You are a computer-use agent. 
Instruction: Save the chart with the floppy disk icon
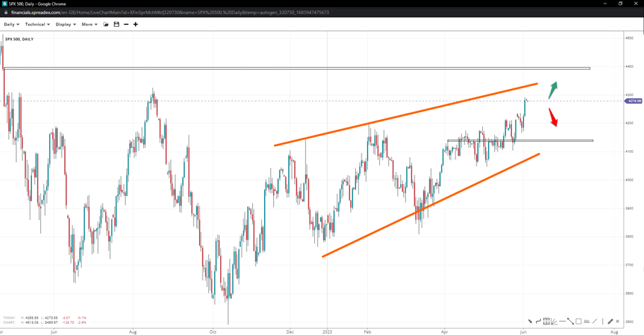pos(117,25)
